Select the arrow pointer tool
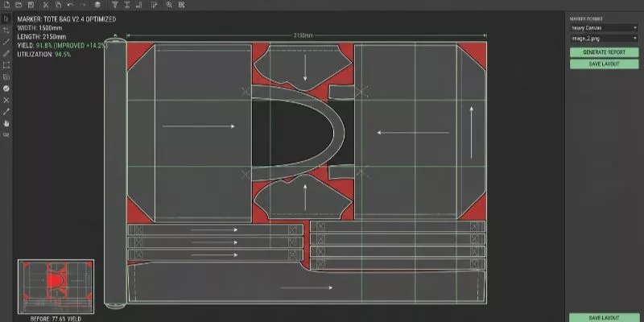The image size is (644, 322). click(6, 19)
